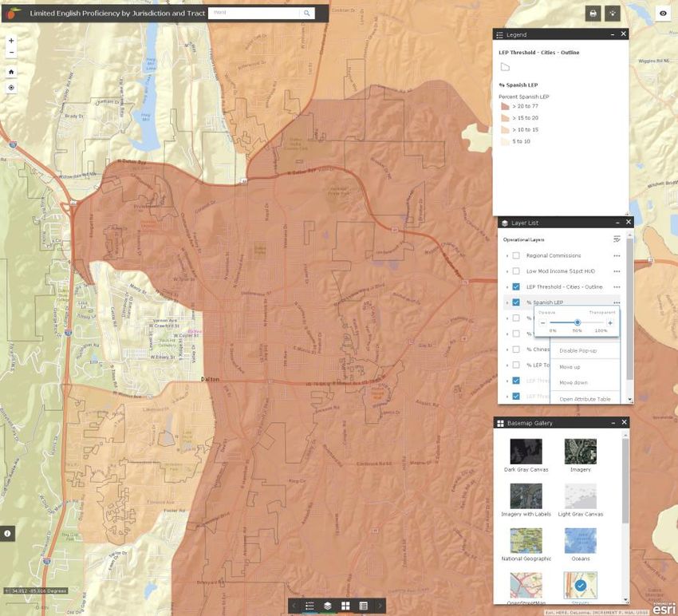
Task: Click Disable Pop-up option
Action: pyautogui.click(x=577, y=350)
